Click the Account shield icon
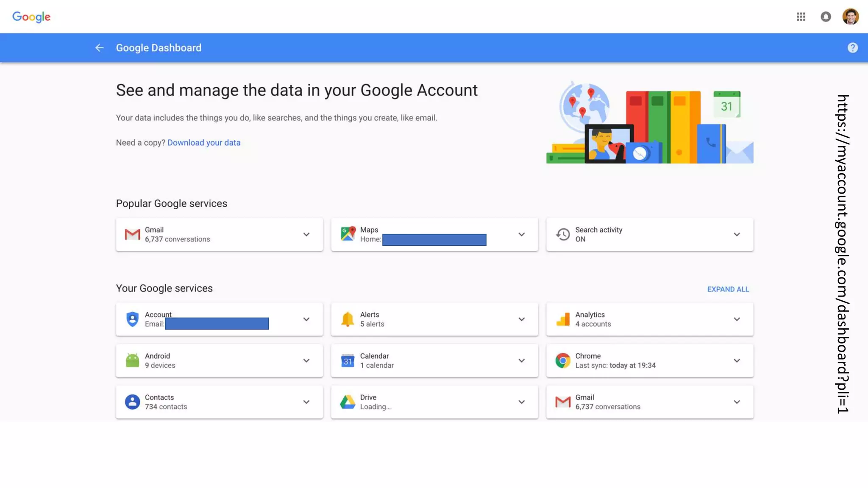Screen dimensions: 868x488 132,319
